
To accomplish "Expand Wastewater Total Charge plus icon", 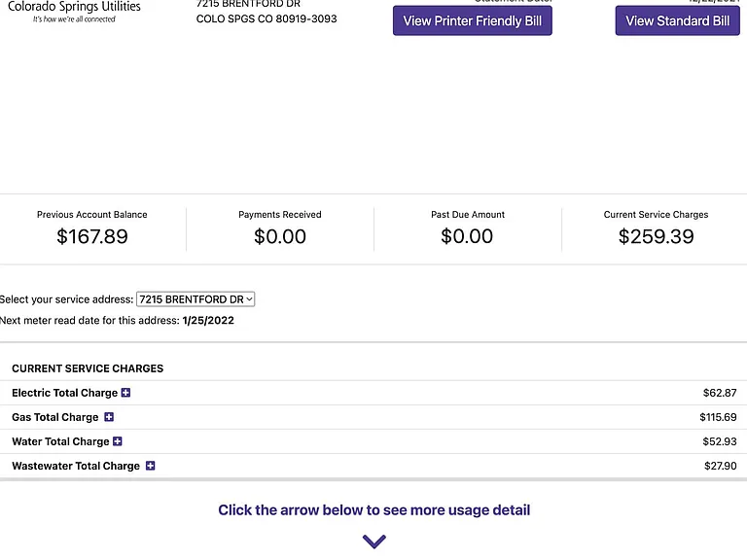I will coord(150,466).
